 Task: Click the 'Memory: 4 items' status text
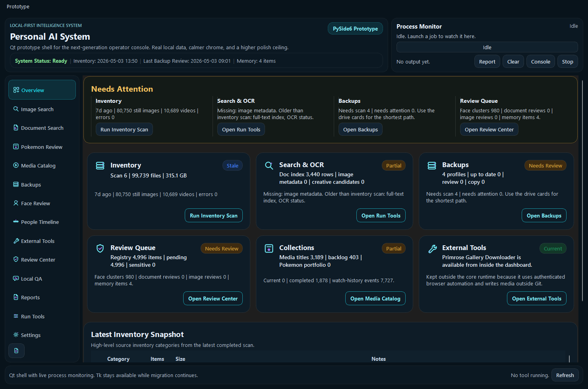256,61
